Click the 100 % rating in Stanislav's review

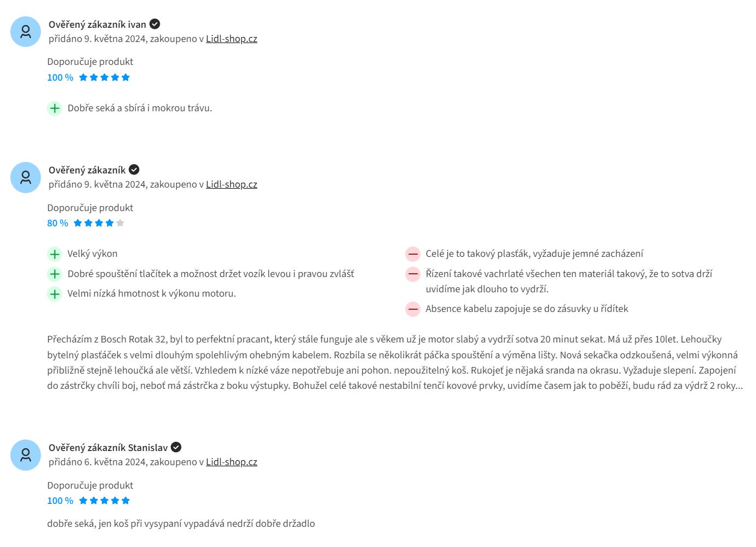tap(60, 501)
